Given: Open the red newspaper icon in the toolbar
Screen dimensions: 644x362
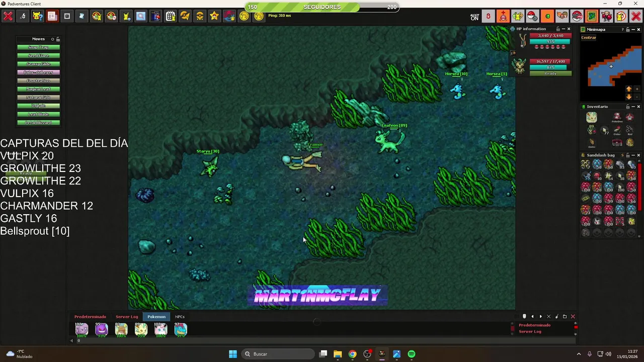Looking at the screenshot, I should pyautogui.click(x=52, y=16).
